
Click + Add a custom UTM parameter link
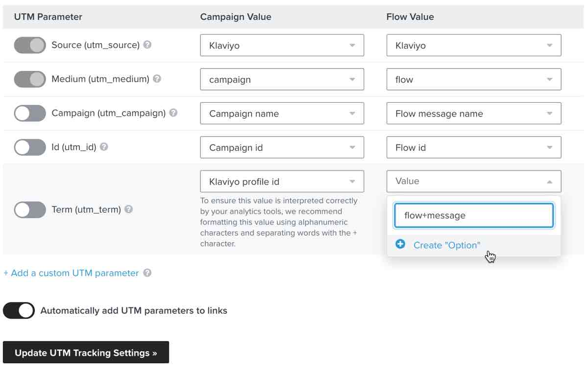71,273
